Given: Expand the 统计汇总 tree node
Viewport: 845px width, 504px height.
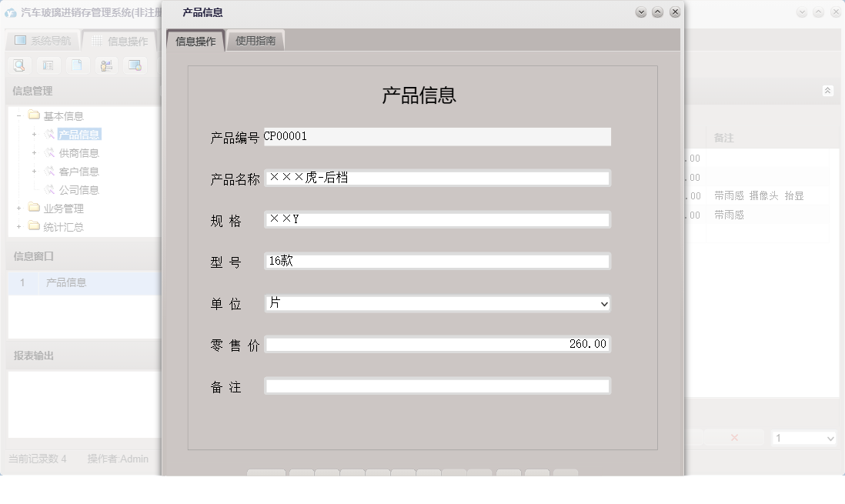Looking at the screenshot, I should click(17, 226).
